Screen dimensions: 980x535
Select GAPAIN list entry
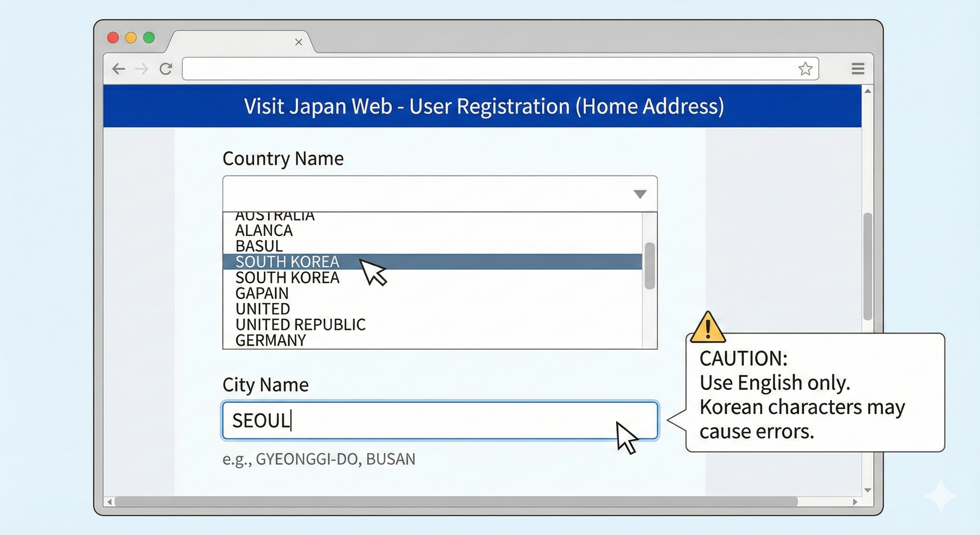262,293
